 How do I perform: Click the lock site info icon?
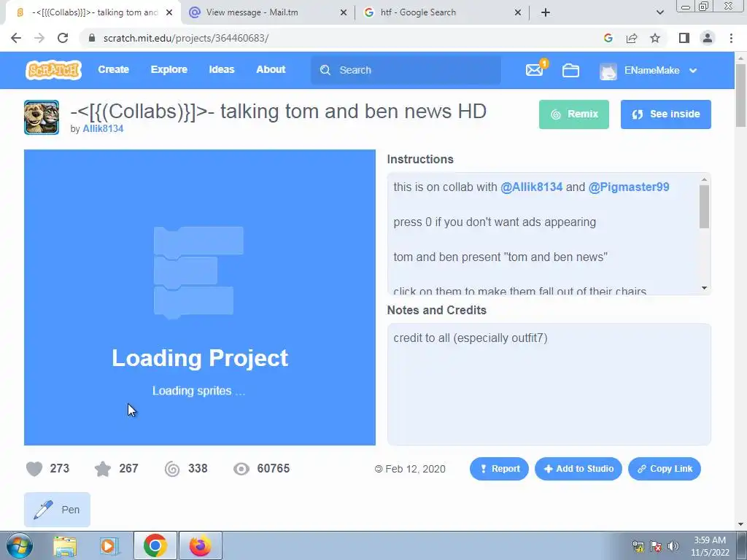coord(93,38)
